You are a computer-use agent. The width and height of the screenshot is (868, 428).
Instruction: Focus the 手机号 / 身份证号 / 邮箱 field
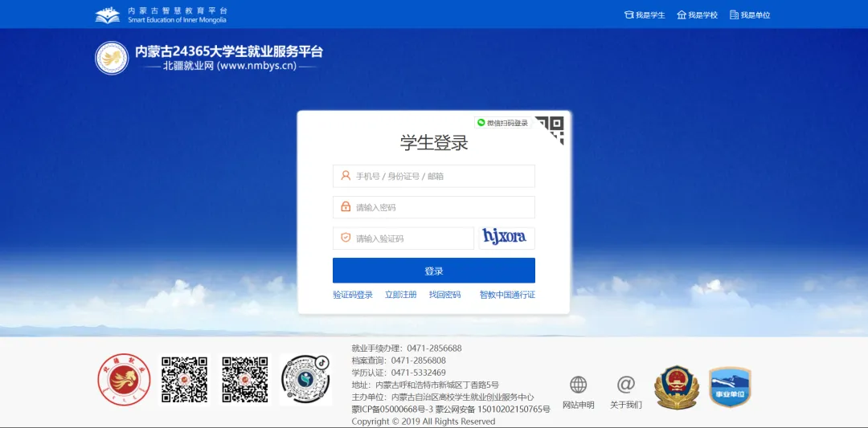point(433,176)
